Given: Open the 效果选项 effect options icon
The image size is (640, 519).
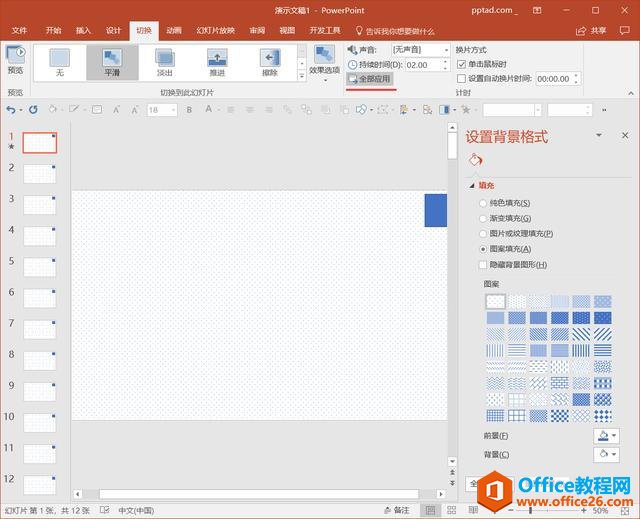Looking at the screenshot, I should [x=324, y=62].
